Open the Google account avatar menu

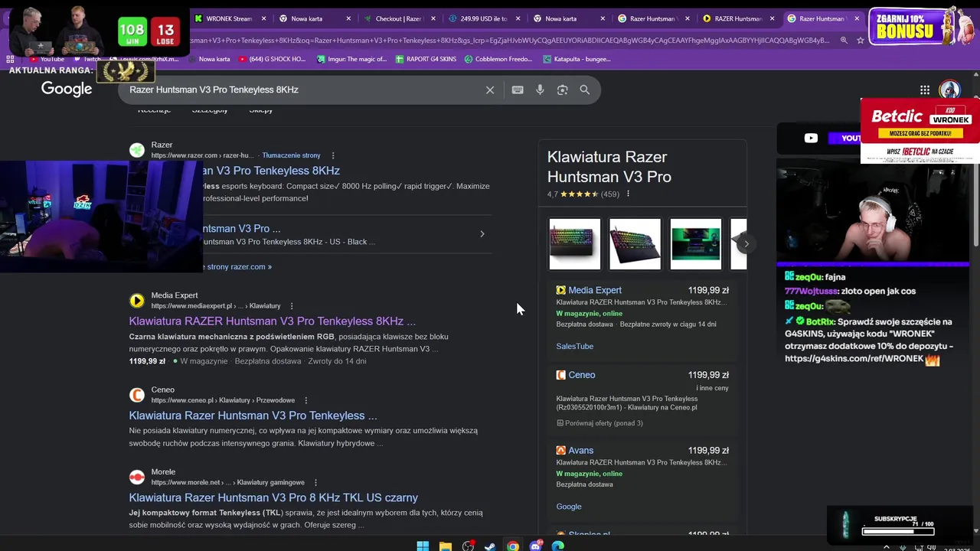949,90
